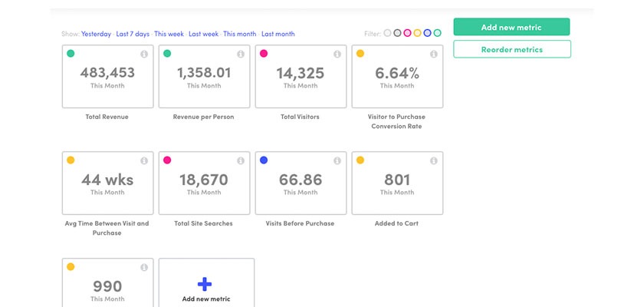Select the Last month range
This screenshot has height=307, width=644.
point(278,35)
